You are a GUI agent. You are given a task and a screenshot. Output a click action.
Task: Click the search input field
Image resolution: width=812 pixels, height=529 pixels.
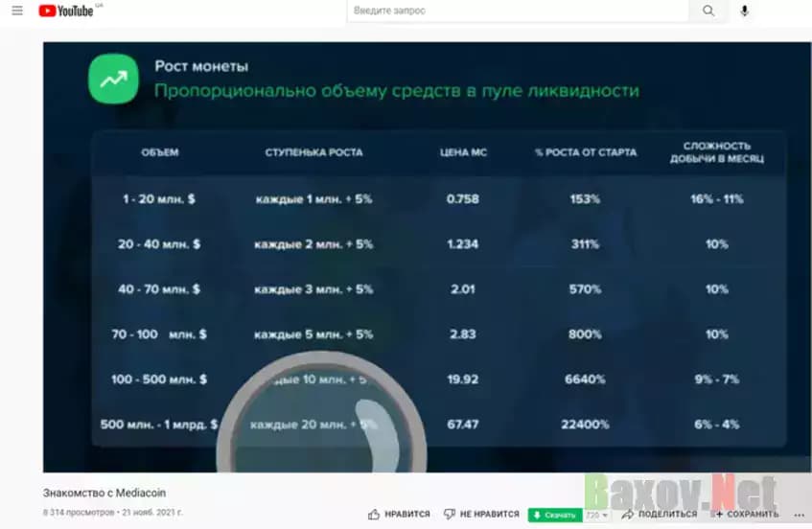click(518, 11)
